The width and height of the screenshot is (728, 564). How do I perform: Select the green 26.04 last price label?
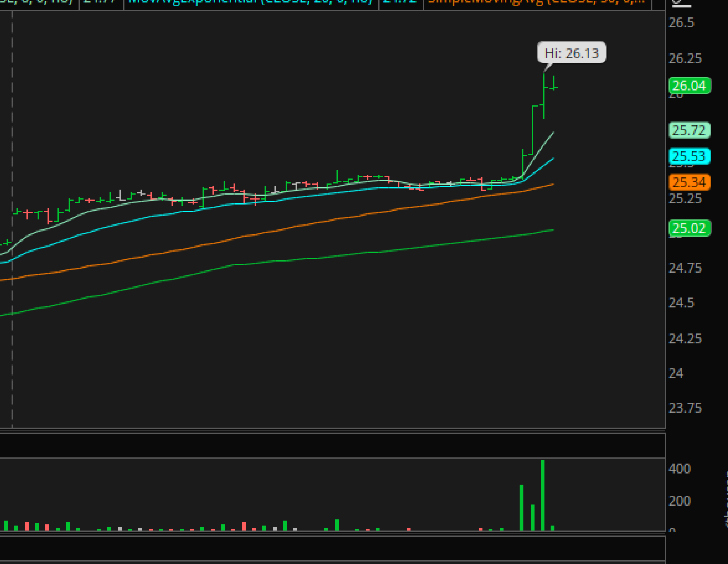689,86
